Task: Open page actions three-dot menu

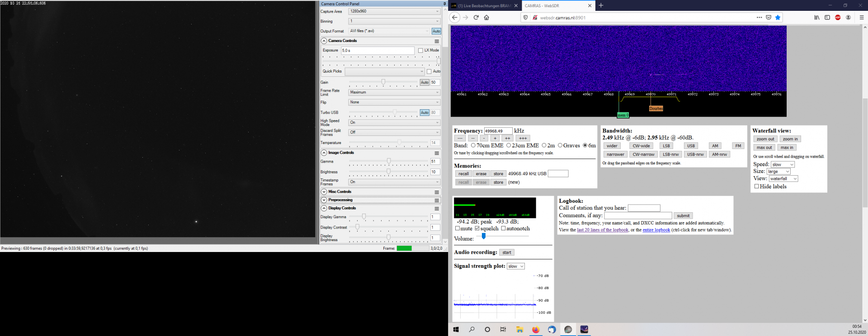Action: 759,18
